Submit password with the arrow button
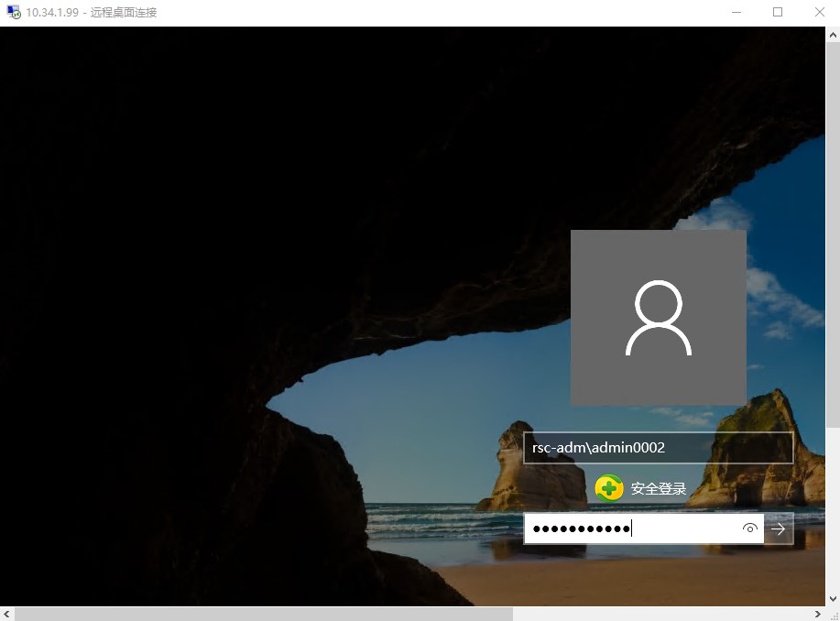The width and height of the screenshot is (840, 621). pyautogui.click(x=779, y=528)
